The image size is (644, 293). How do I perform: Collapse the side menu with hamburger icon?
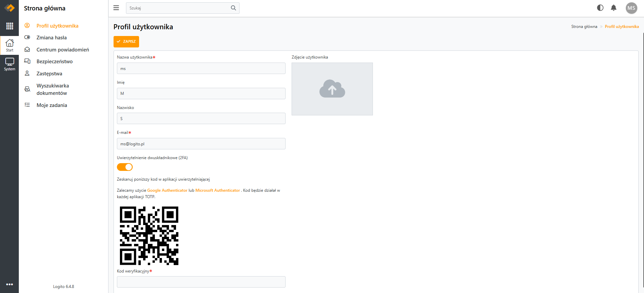116,8
